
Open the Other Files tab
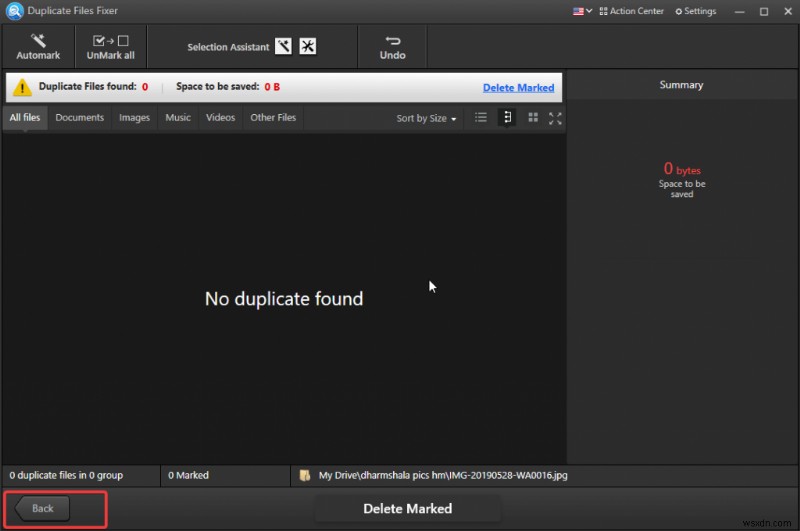[x=273, y=118]
